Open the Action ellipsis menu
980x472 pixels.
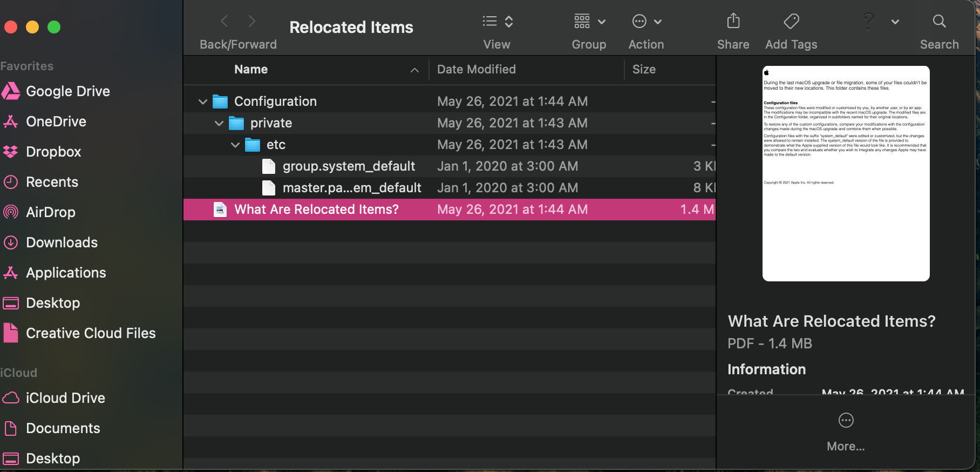click(646, 22)
